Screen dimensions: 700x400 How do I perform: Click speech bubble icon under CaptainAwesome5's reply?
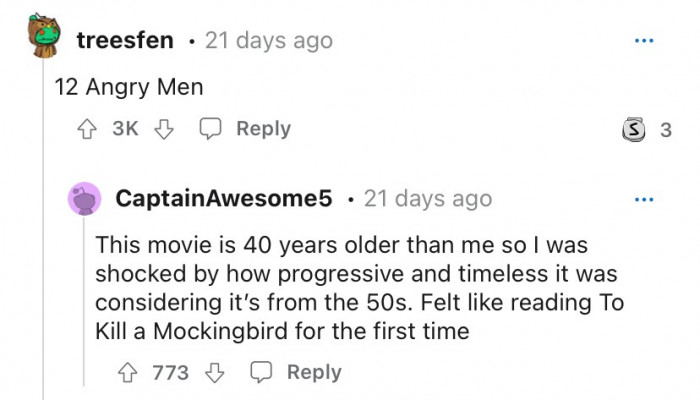[x=261, y=373]
